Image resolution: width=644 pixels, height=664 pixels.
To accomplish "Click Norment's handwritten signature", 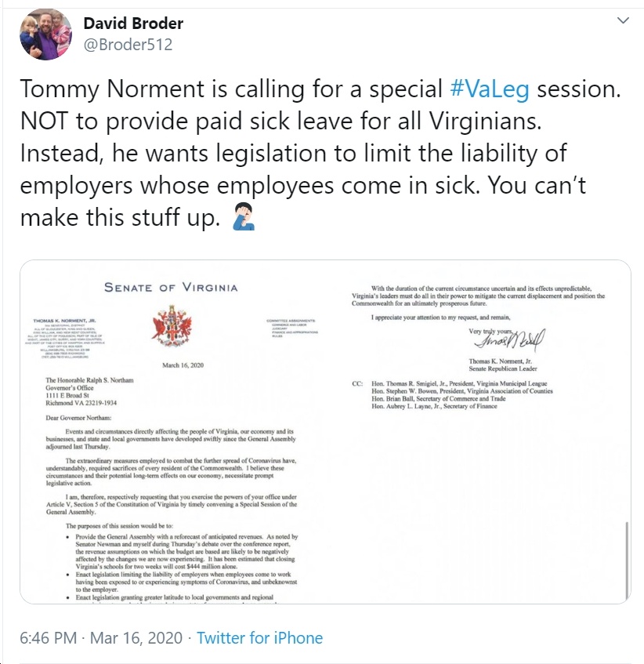I will pyautogui.click(x=510, y=339).
